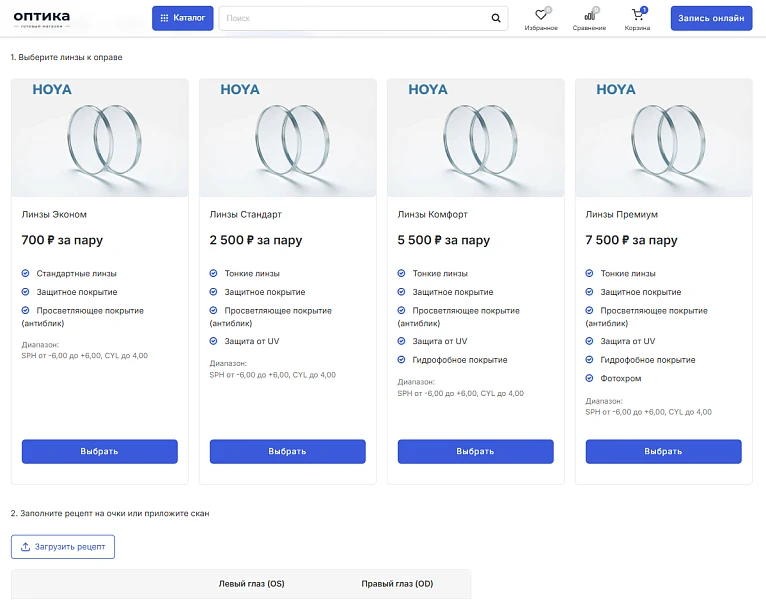
Task: Open Сравнение bar chart icon
Action: [590, 16]
